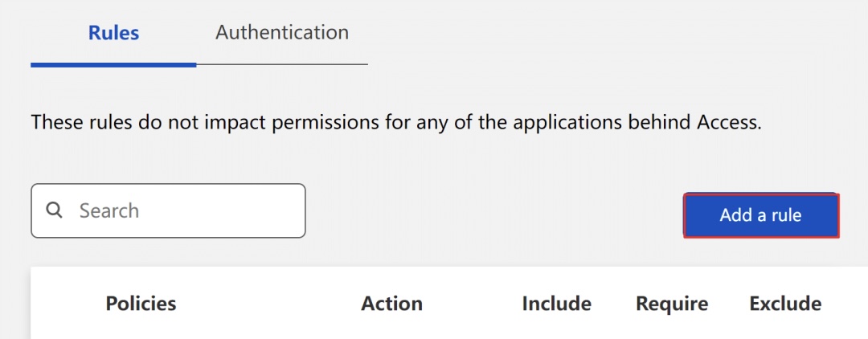Click the Add a rule button
868x339 pixels.
tap(761, 215)
